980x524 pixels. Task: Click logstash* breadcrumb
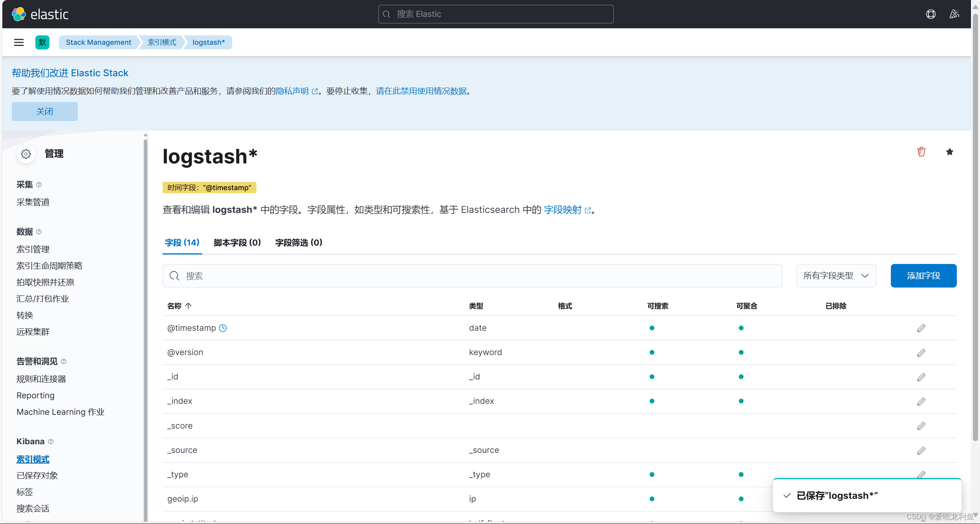[x=209, y=42]
